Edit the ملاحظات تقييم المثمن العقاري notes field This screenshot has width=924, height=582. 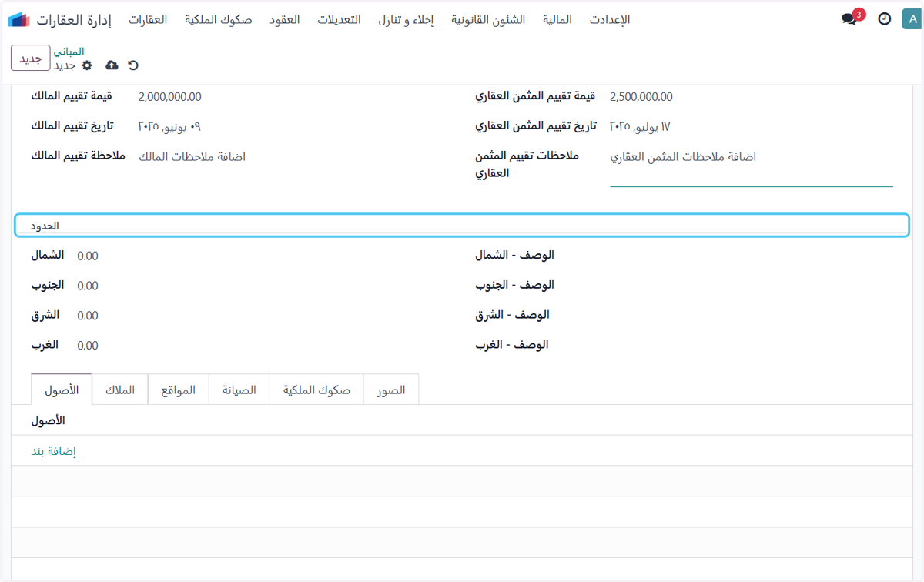click(752, 166)
